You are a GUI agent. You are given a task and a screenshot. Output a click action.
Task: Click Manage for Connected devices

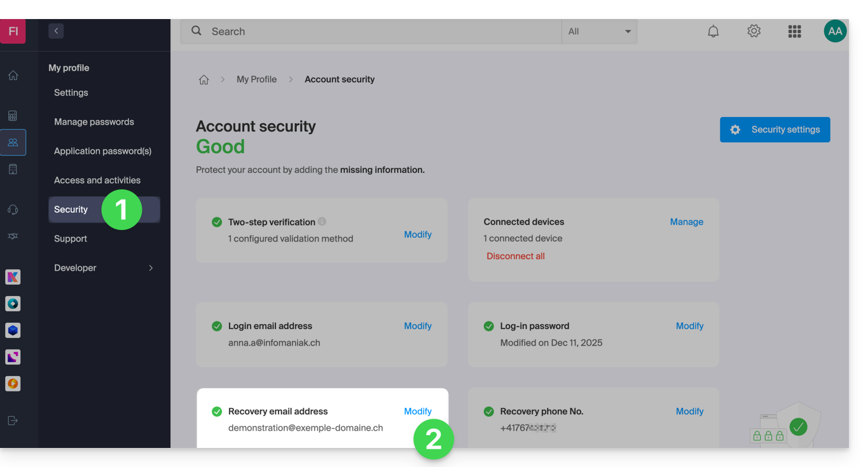[x=686, y=222]
